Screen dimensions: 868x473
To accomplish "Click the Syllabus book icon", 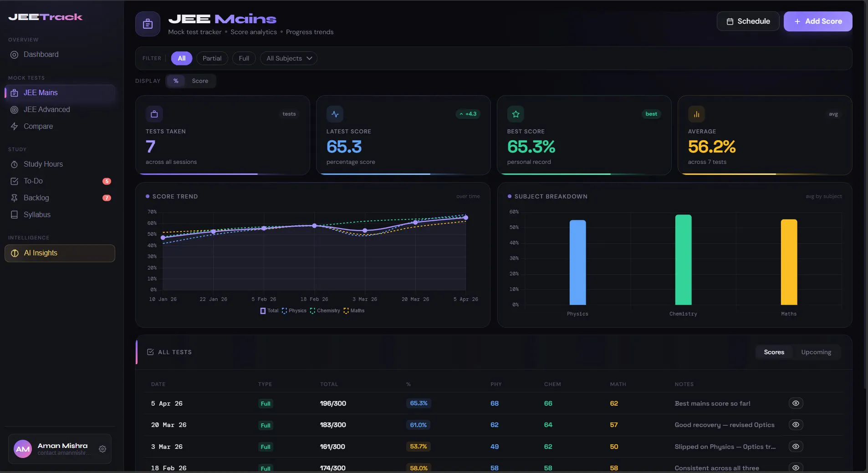I will pos(15,215).
